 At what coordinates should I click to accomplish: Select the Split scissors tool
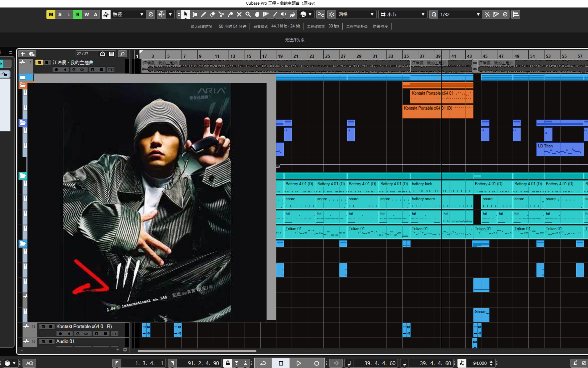221,14
